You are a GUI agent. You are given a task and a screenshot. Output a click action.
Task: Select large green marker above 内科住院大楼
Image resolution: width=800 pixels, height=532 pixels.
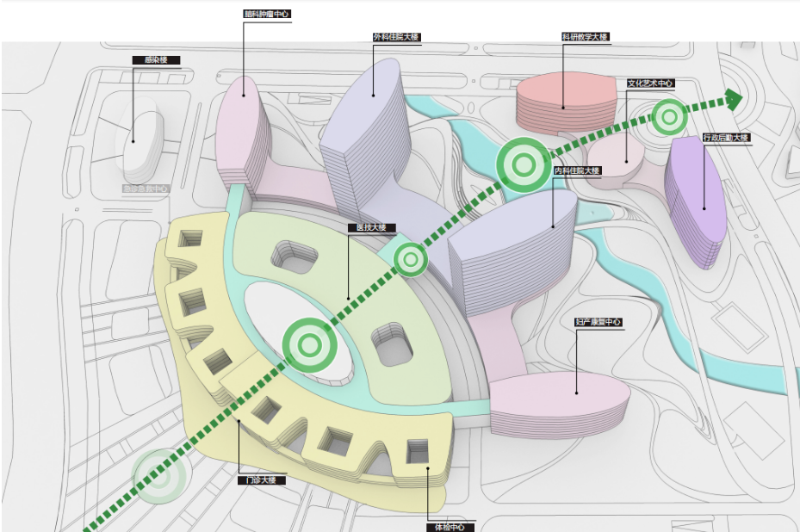coord(522,164)
